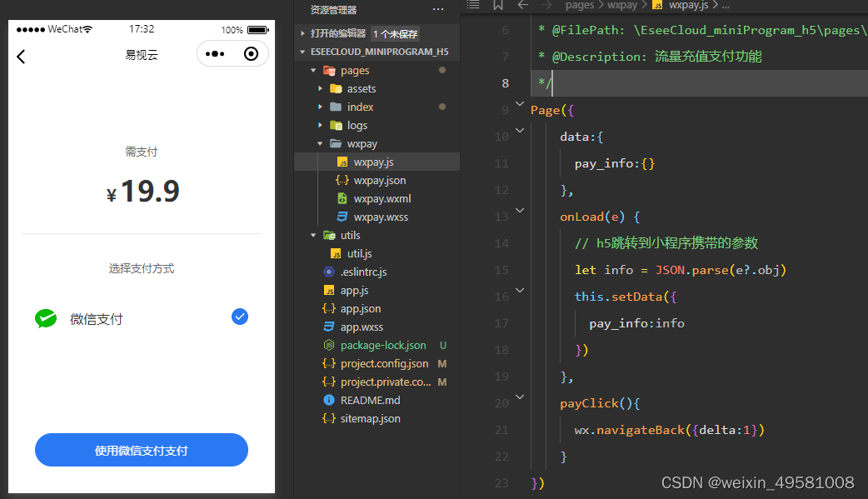The width and height of the screenshot is (868, 499).
Task: Click wxpay in editor breadcrumb
Action: [x=622, y=5]
